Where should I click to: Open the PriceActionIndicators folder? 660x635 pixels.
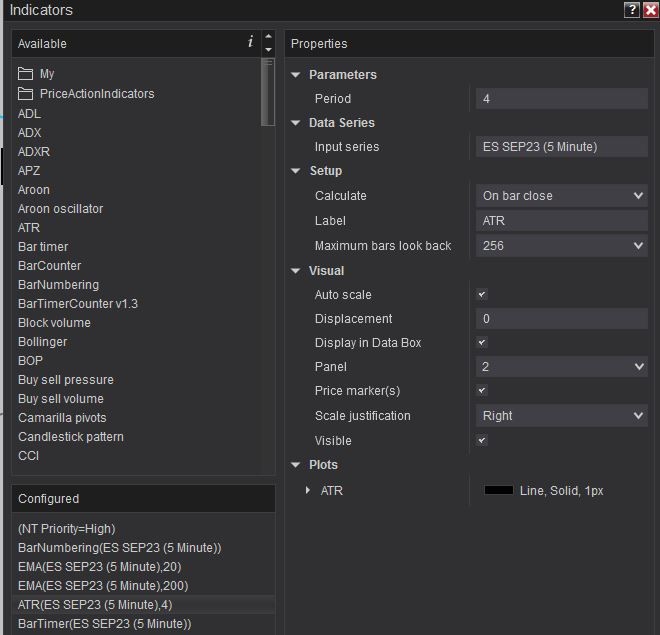tap(86, 93)
